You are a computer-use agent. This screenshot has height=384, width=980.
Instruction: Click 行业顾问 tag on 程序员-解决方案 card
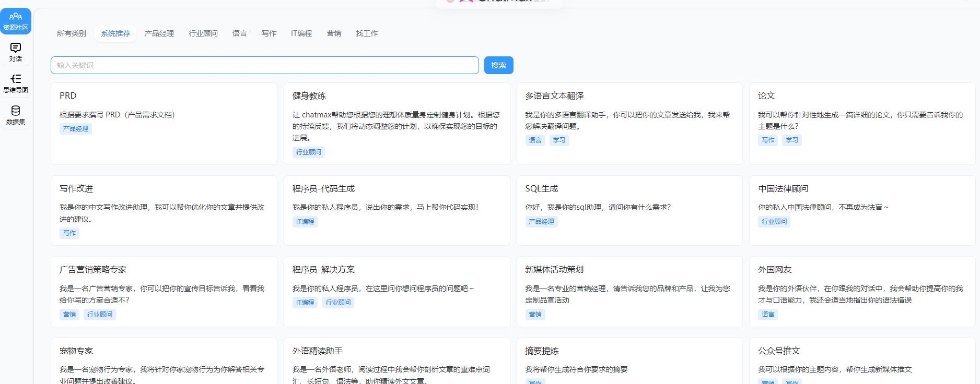[338, 303]
